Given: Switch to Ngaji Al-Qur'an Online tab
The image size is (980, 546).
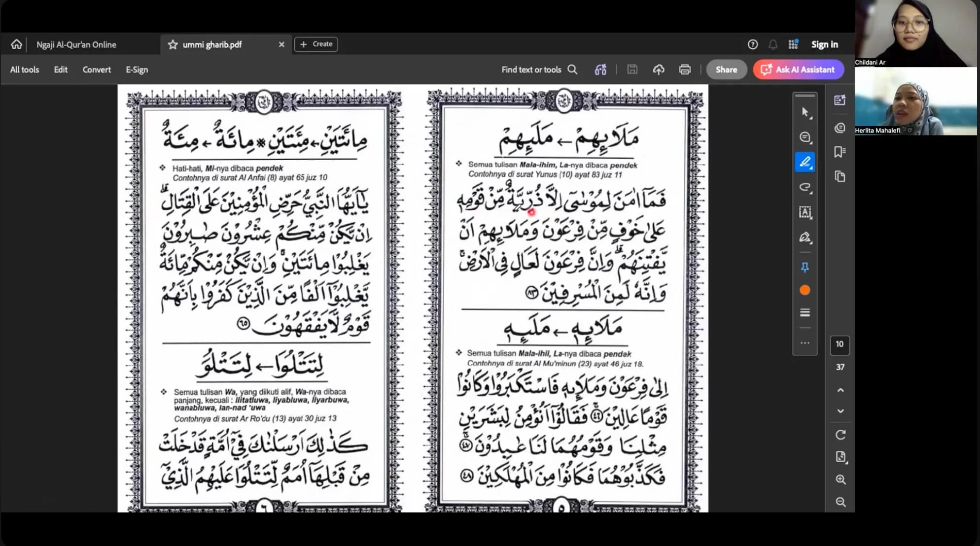Looking at the screenshot, I should (x=76, y=44).
